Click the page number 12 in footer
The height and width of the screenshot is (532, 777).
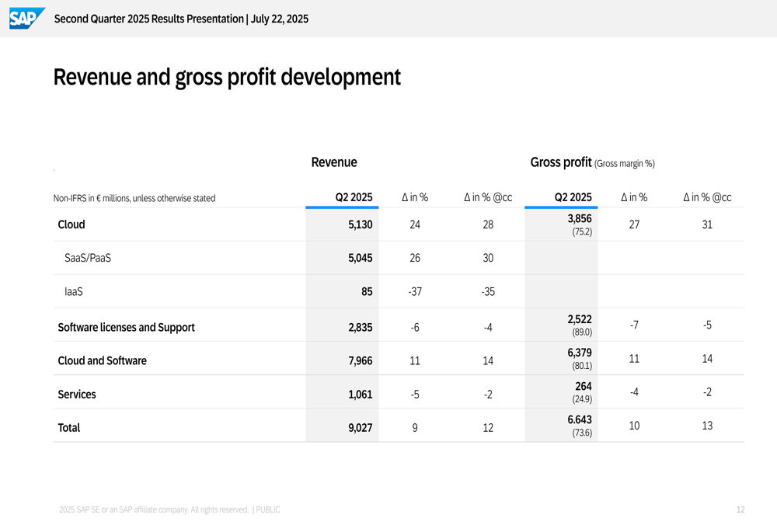[x=740, y=509]
